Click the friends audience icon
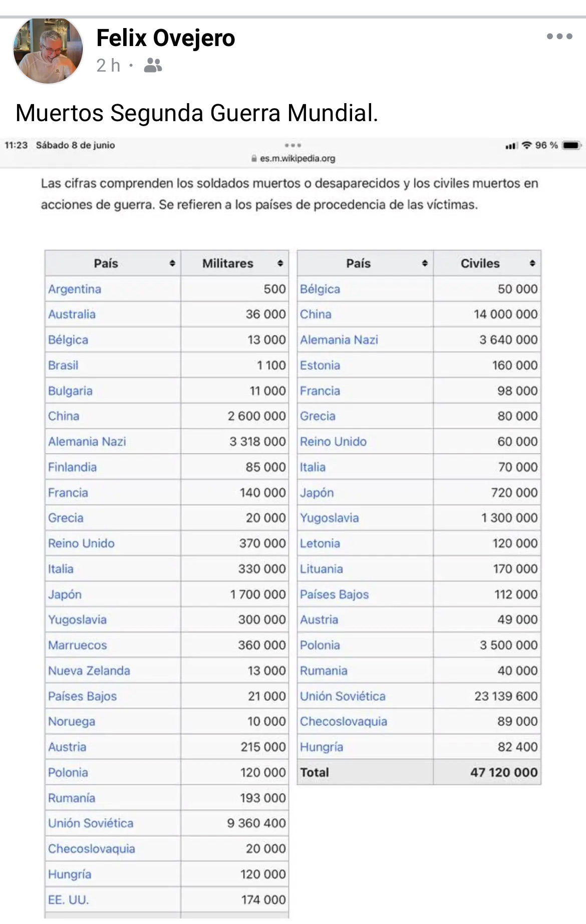 pos(153,65)
